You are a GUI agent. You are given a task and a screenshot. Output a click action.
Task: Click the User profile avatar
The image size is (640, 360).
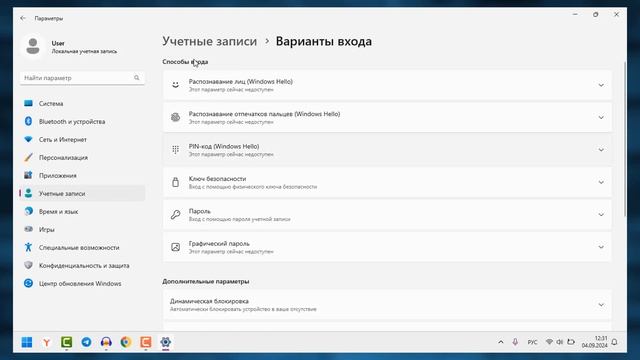click(33, 46)
